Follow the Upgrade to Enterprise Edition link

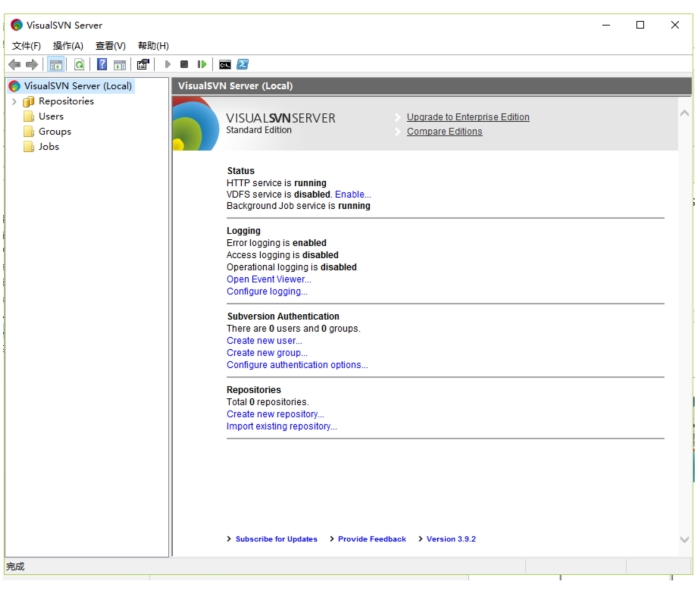tap(468, 117)
